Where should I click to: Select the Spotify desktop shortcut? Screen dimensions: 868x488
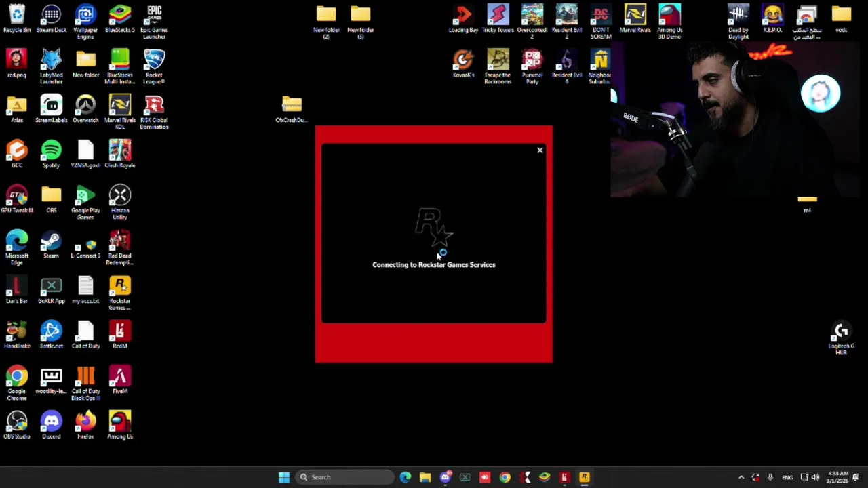click(x=52, y=155)
